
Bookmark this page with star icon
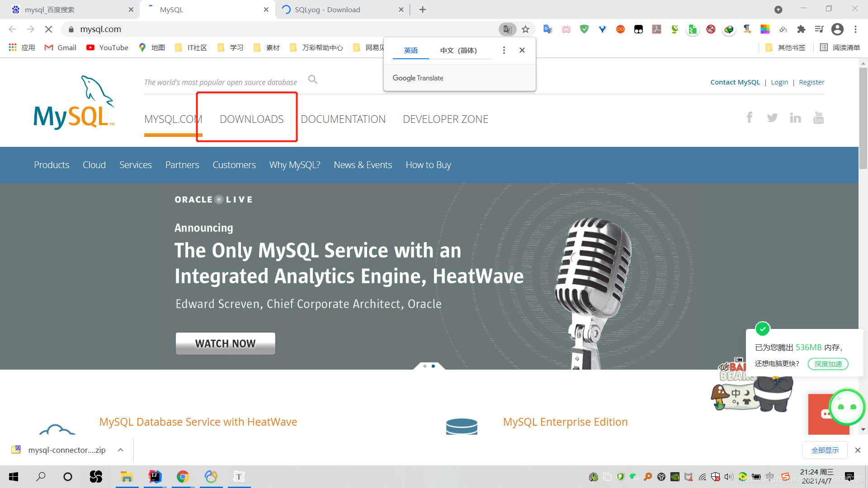[x=525, y=29]
